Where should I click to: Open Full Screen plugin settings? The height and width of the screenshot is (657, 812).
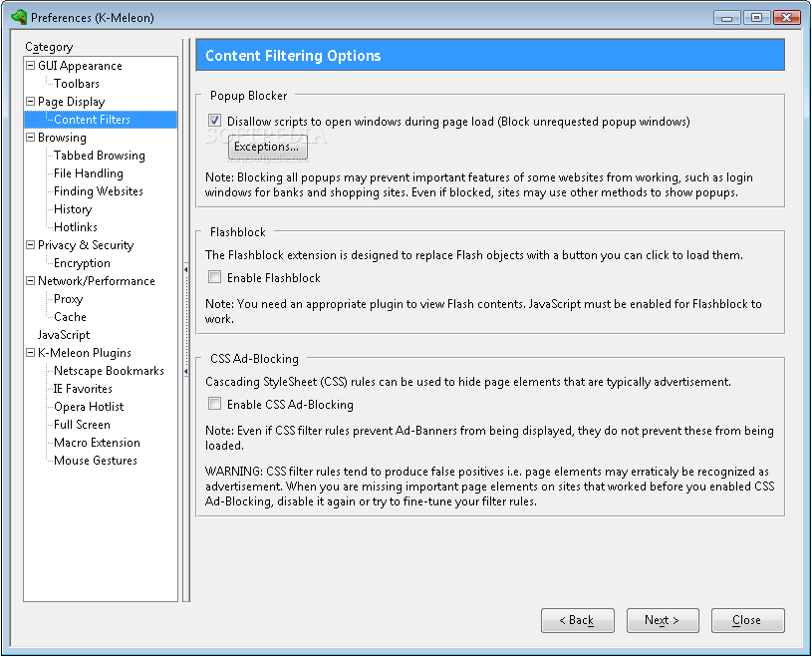coord(82,425)
